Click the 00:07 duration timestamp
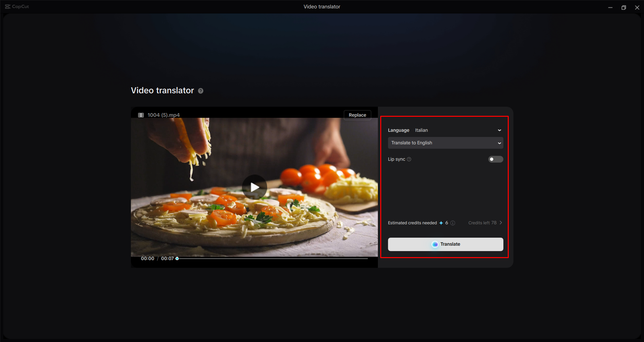 [166, 258]
